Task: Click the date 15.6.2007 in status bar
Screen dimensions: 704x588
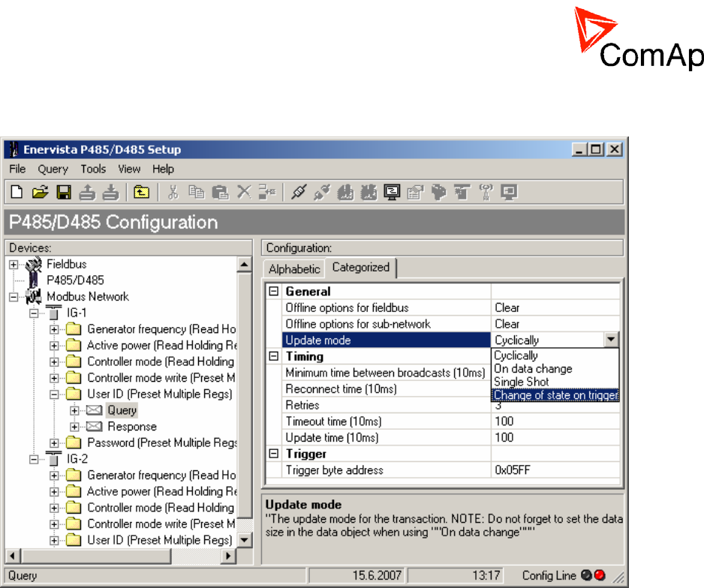Action: point(377,575)
